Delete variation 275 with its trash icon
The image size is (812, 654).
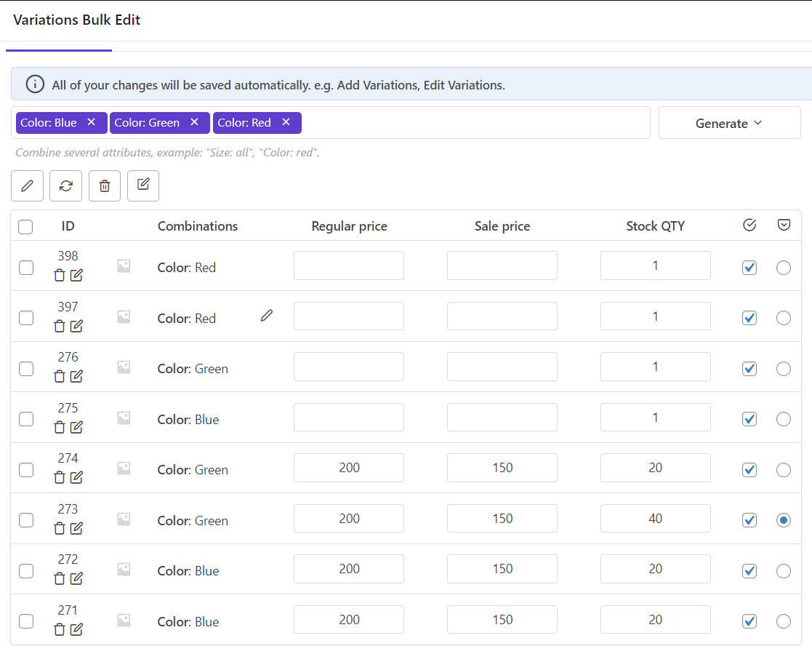[x=60, y=427]
